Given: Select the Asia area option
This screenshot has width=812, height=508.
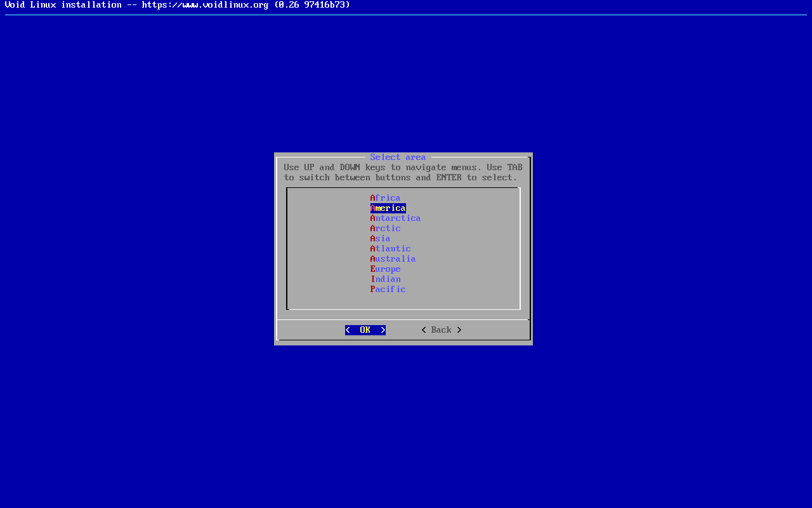Looking at the screenshot, I should [380, 239].
